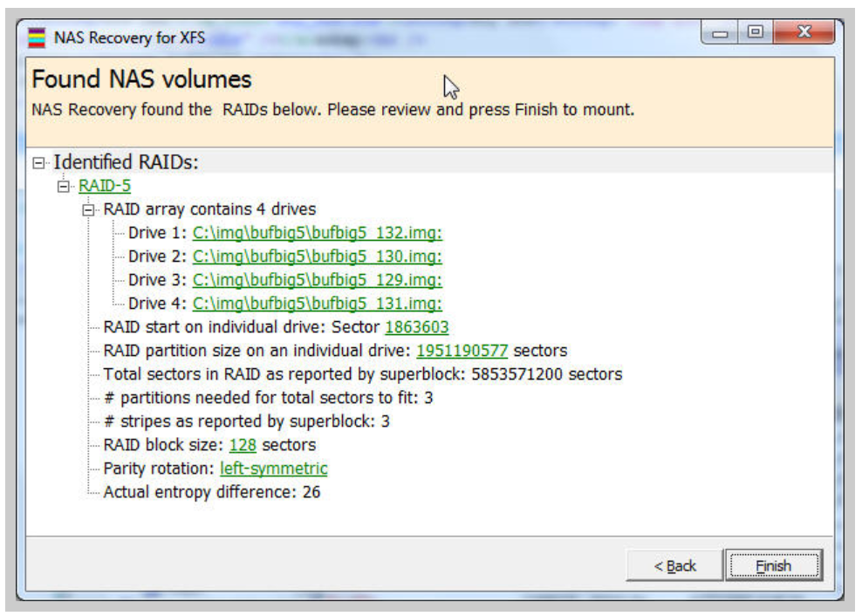Open Drive 4 path bufbig5_131.img link
862x616 pixels.
pyautogui.click(x=318, y=304)
